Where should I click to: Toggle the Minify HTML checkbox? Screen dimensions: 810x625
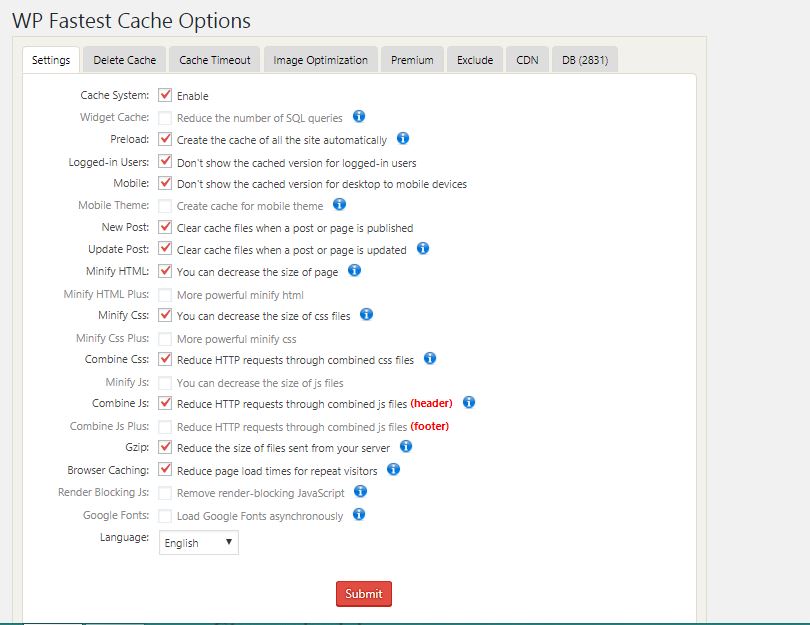point(165,271)
